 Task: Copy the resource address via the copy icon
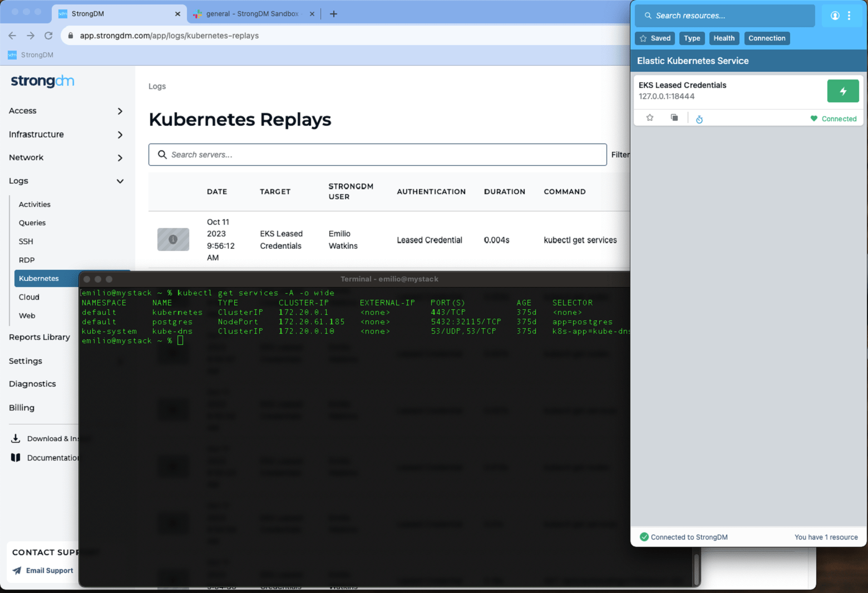[674, 117]
